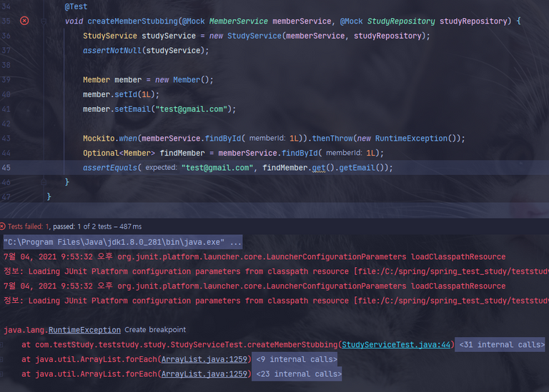Place the cursor on createMemberStubbing method name

133,21
